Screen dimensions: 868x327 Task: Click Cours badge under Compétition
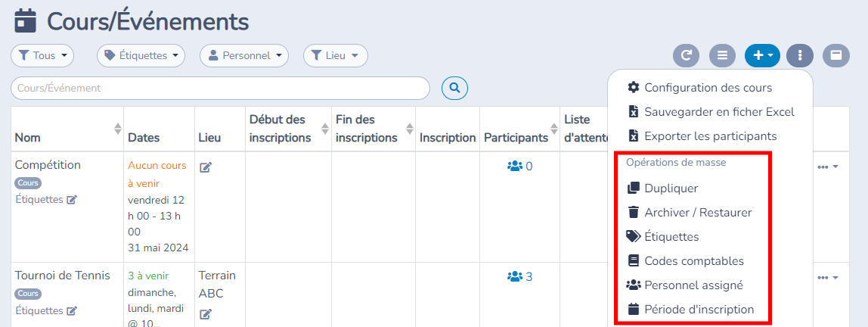coord(28,183)
